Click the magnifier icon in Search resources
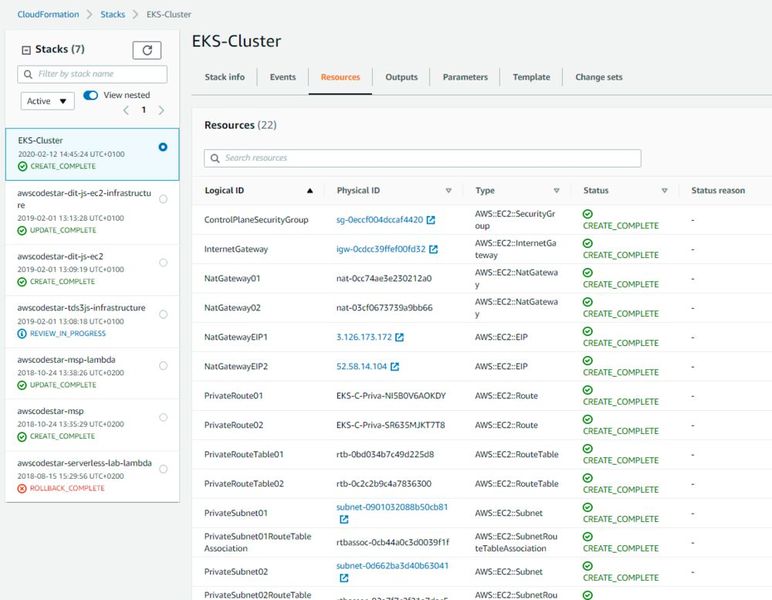Image resolution: width=772 pixels, height=600 pixels. [215, 158]
